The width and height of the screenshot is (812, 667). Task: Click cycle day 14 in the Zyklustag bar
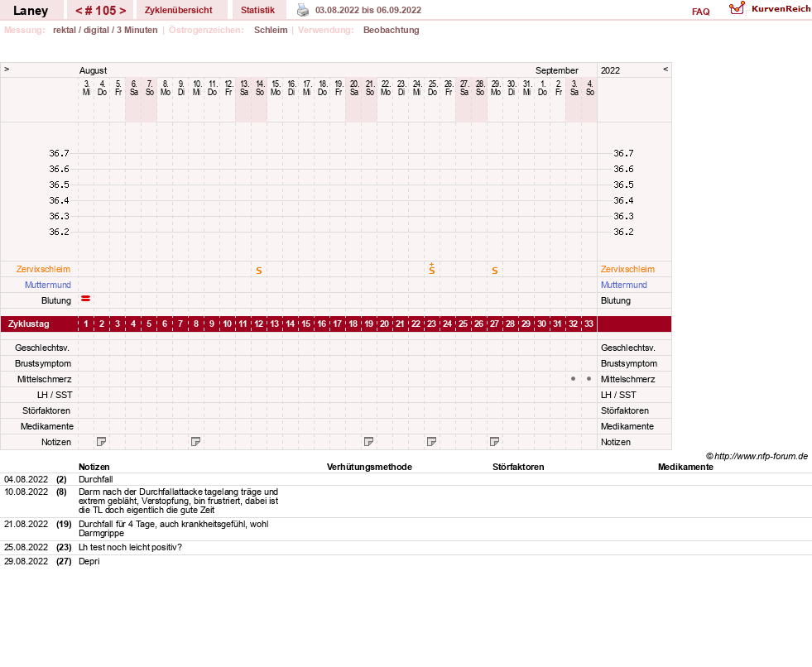click(291, 324)
